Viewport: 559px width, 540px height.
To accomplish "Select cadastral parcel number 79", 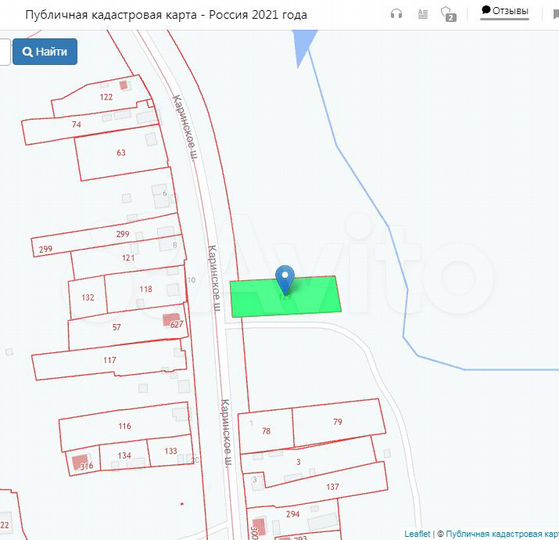I will point(338,422).
